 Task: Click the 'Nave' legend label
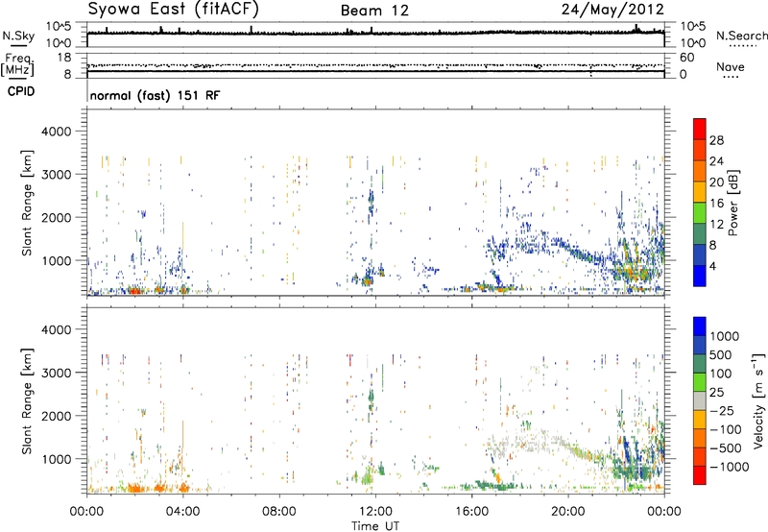(x=731, y=66)
